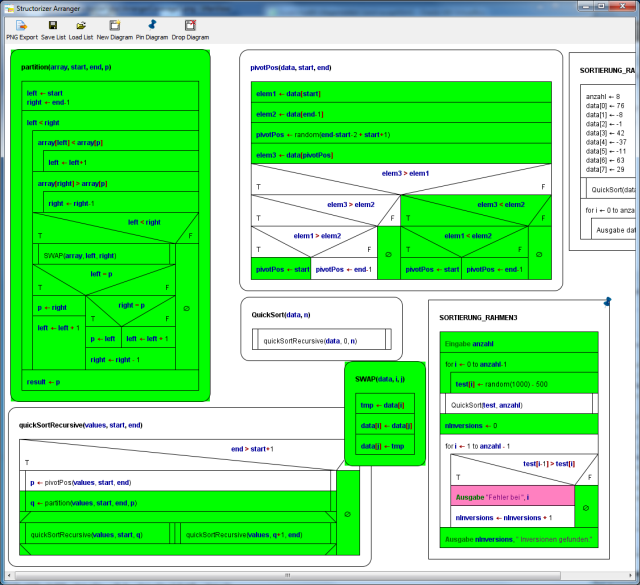The image size is (640, 585).
Task: Click the 'nInversions ← 0' instruction
Action: (519, 424)
